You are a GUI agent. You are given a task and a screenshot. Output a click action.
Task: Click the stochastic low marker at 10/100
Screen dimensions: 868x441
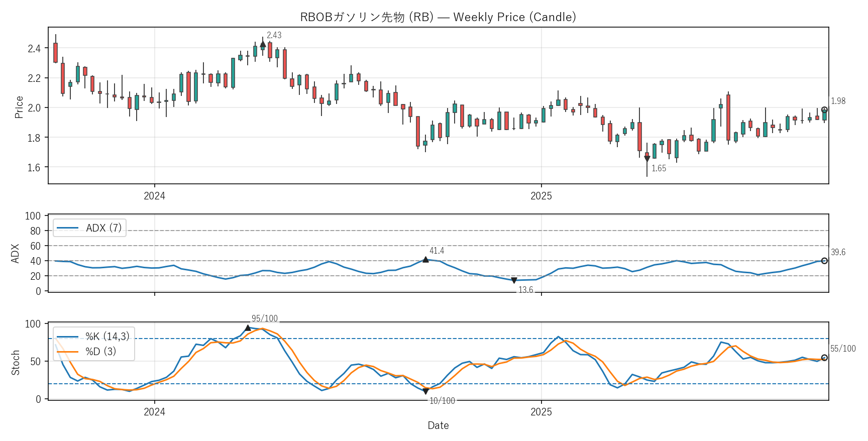[425, 391]
